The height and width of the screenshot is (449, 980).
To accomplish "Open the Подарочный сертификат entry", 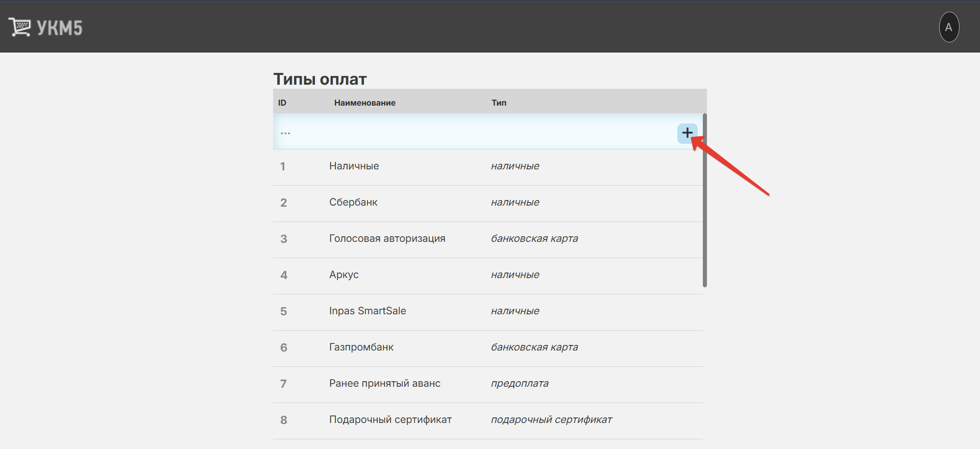I will point(390,420).
